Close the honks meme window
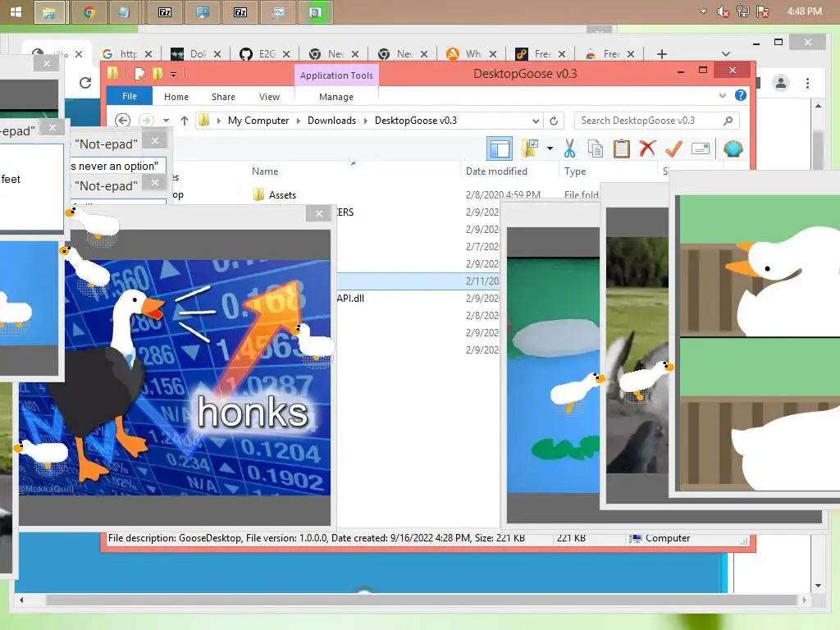This screenshot has height=630, width=840. 319,214
